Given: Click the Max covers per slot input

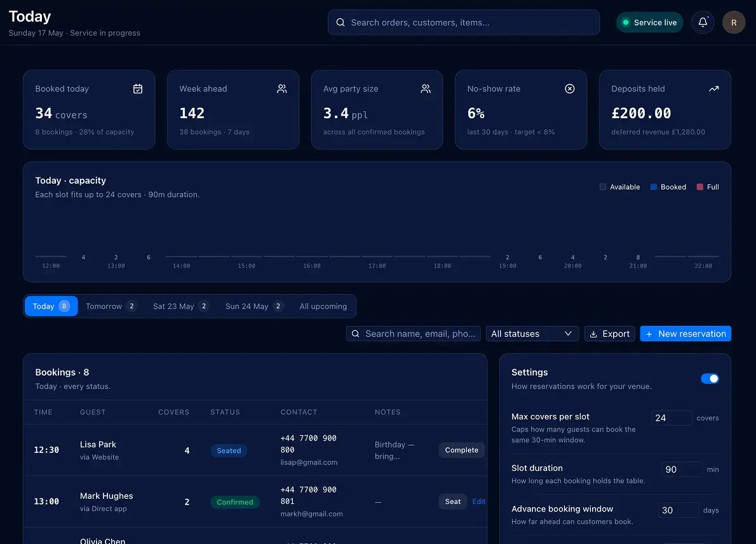Looking at the screenshot, I should pos(672,418).
